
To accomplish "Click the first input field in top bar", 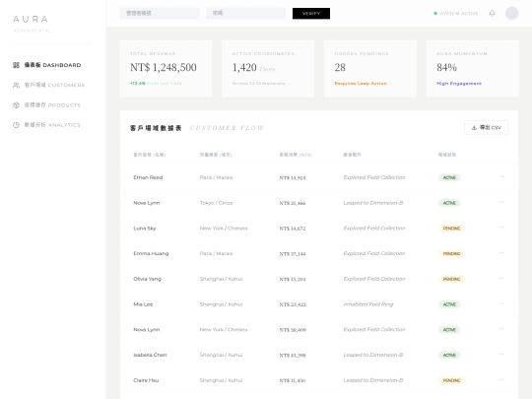I will tap(160, 13).
